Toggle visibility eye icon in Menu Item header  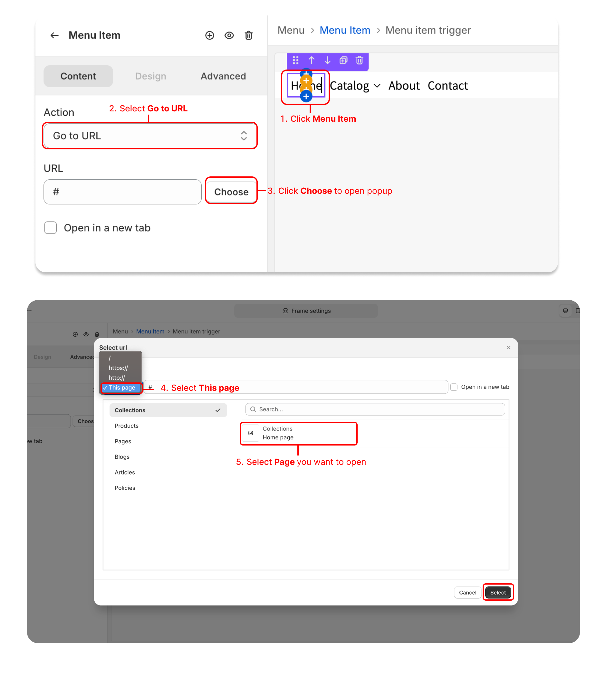point(229,35)
